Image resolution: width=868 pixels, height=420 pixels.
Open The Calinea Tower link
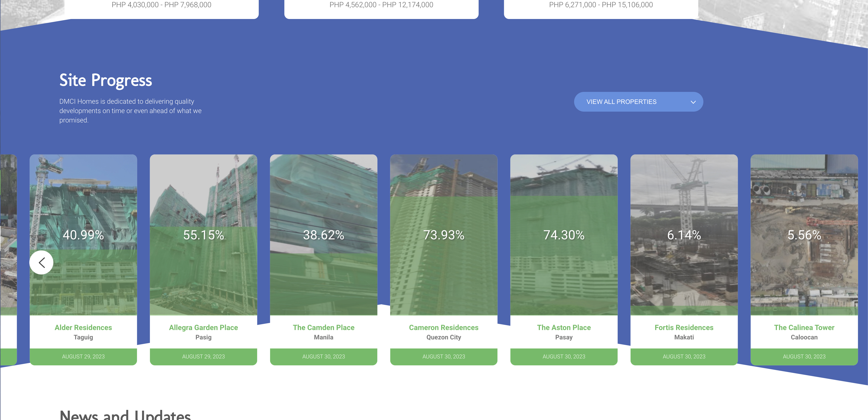pos(804,327)
